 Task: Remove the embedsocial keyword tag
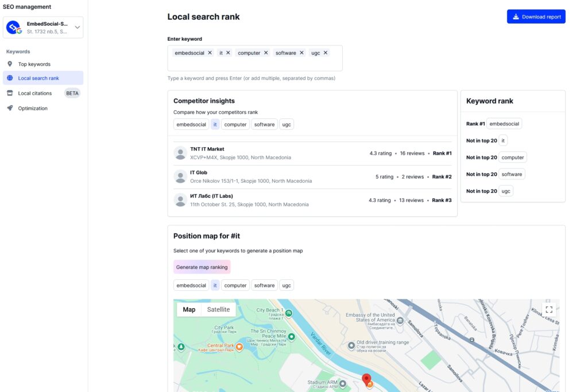(210, 53)
